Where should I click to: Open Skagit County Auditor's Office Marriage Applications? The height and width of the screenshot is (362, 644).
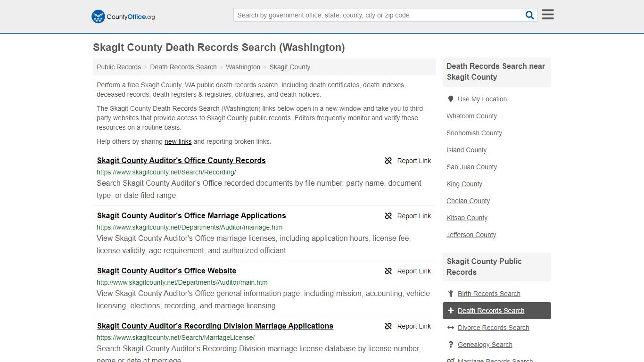tap(191, 215)
